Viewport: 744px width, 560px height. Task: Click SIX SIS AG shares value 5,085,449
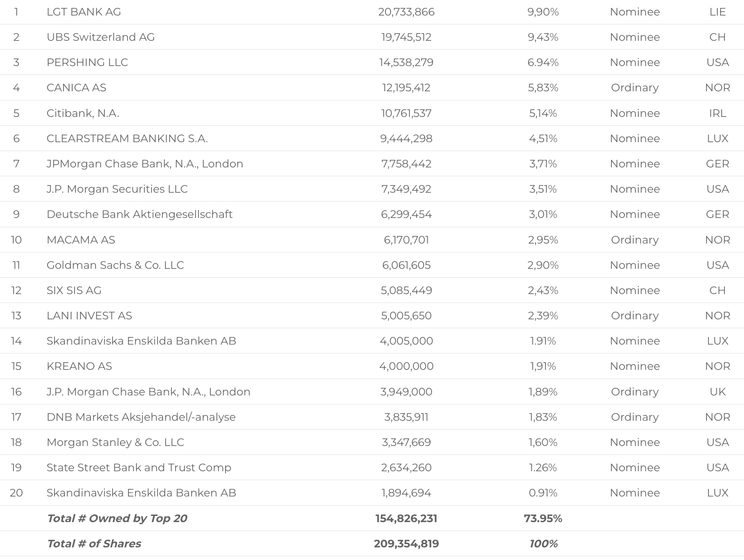[406, 290]
